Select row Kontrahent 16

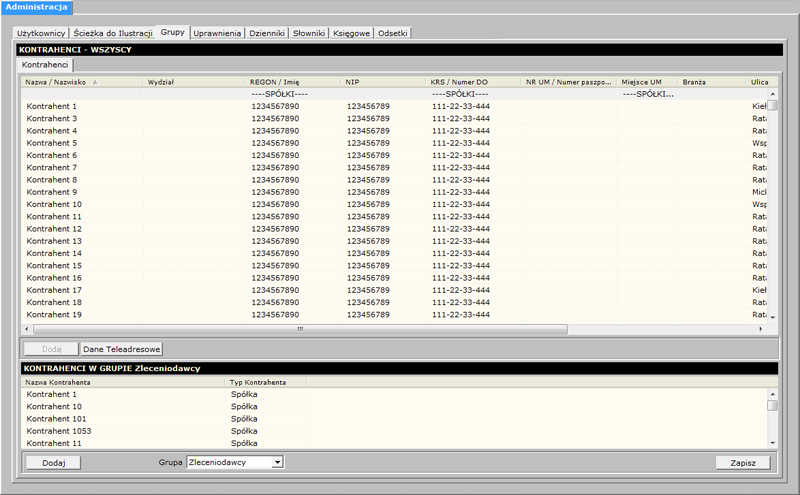pyautogui.click(x=393, y=278)
